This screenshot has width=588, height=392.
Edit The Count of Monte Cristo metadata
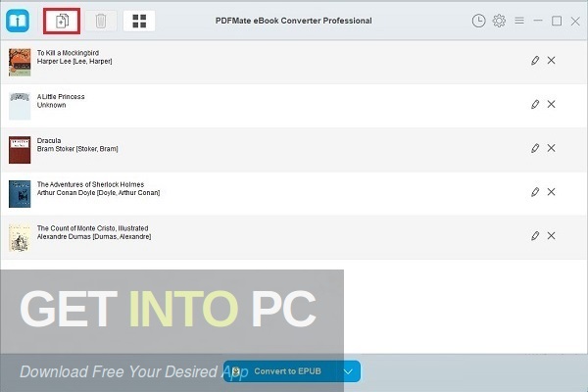(x=535, y=235)
